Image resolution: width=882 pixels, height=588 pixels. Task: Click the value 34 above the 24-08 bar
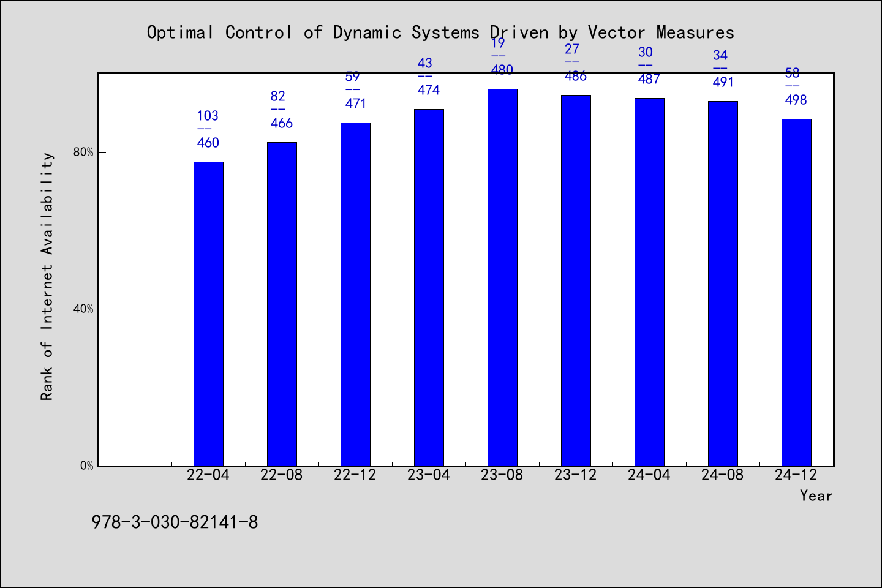coord(720,55)
